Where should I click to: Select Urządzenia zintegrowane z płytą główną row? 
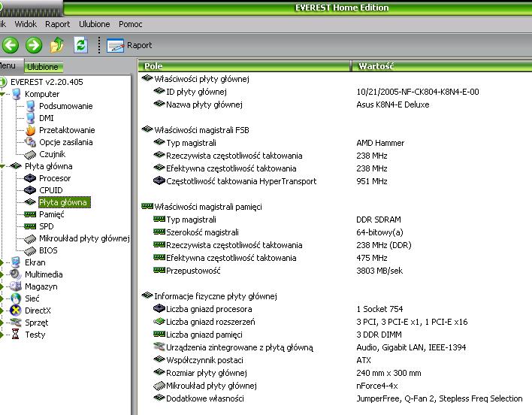click(x=334, y=347)
